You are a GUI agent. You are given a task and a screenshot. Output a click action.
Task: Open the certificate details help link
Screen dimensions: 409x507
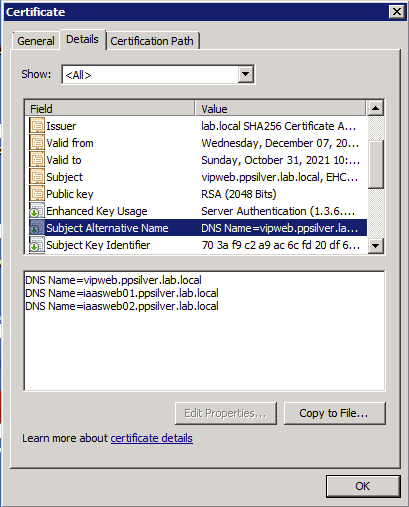click(152, 438)
